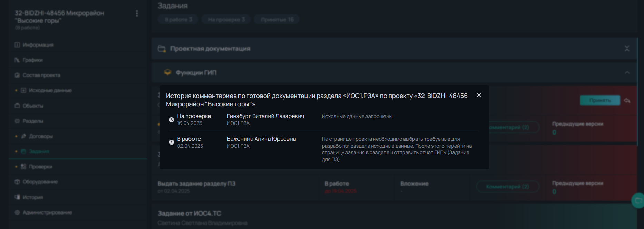Open Исходные данные in the sidebar
644x229 pixels.
(50, 90)
